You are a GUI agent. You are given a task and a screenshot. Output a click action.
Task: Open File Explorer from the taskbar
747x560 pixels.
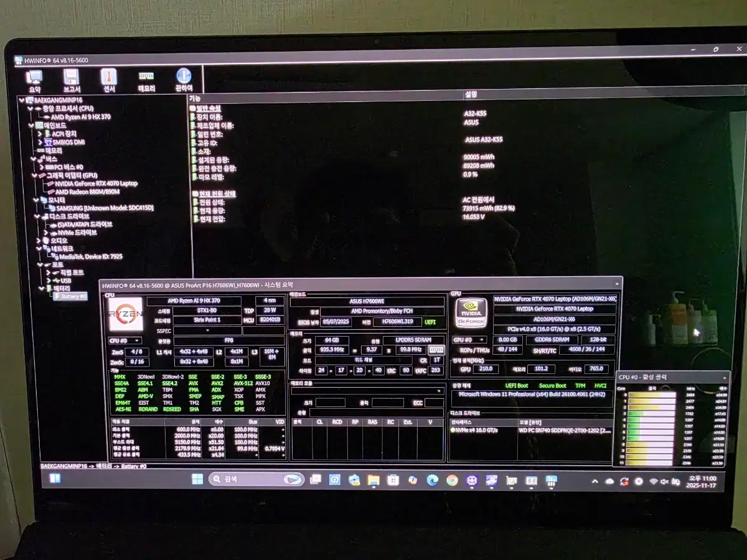[x=374, y=480]
